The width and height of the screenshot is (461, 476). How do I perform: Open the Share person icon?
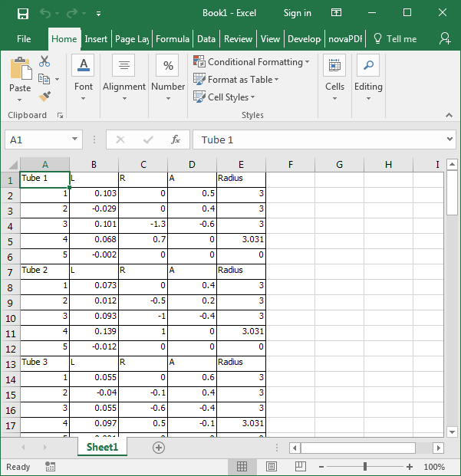445,38
